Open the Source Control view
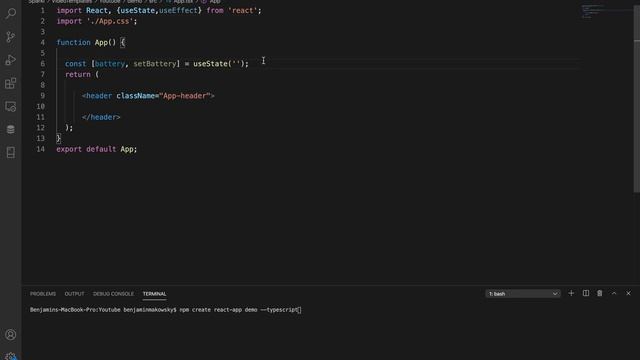This screenshot has height=360, width=640. tap(11, 37)
